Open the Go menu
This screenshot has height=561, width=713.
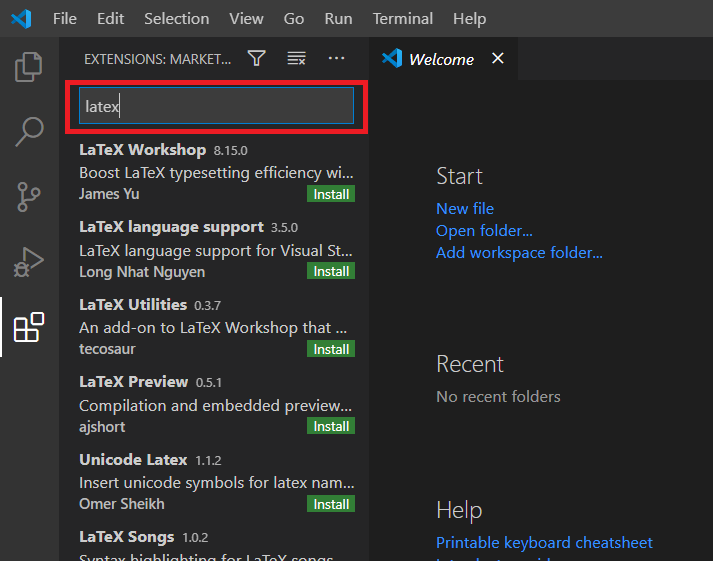click(294, 19)
